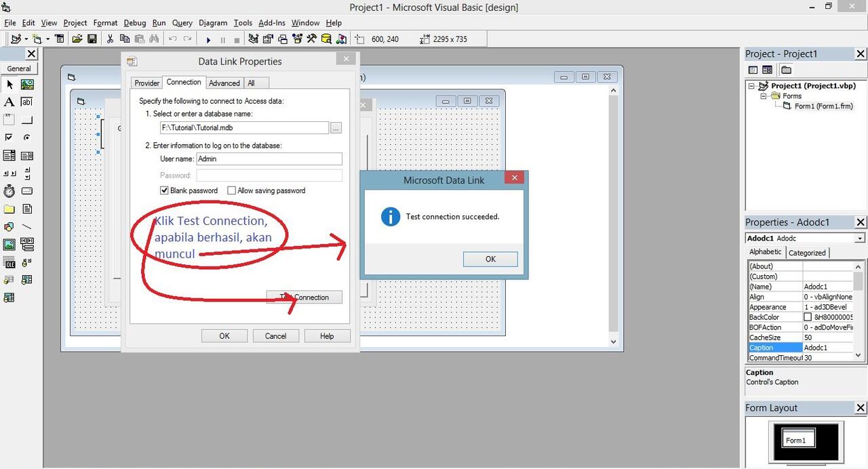The width and height of the screenshot is (868, 469).
Task: Select Form1 (Form1.frm) in project tree
Action: pyautogui.click(x=823, y=106)
